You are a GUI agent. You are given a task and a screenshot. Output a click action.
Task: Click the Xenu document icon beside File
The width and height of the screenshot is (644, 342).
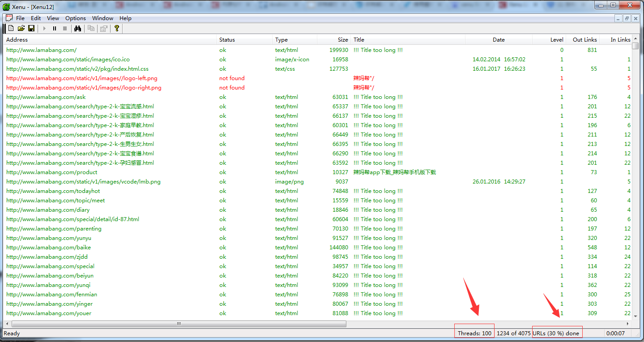pyautogui.click(x=9, y=18)
